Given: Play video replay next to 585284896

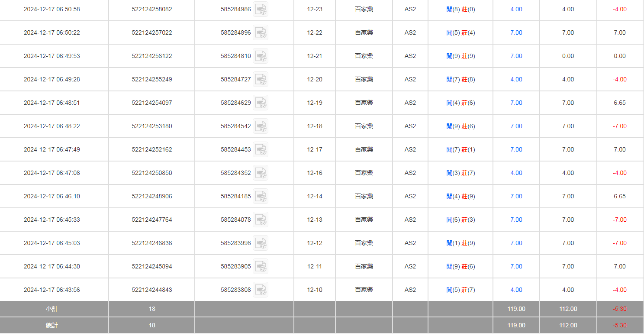Looking at the screenshot, I should (261, 32).
